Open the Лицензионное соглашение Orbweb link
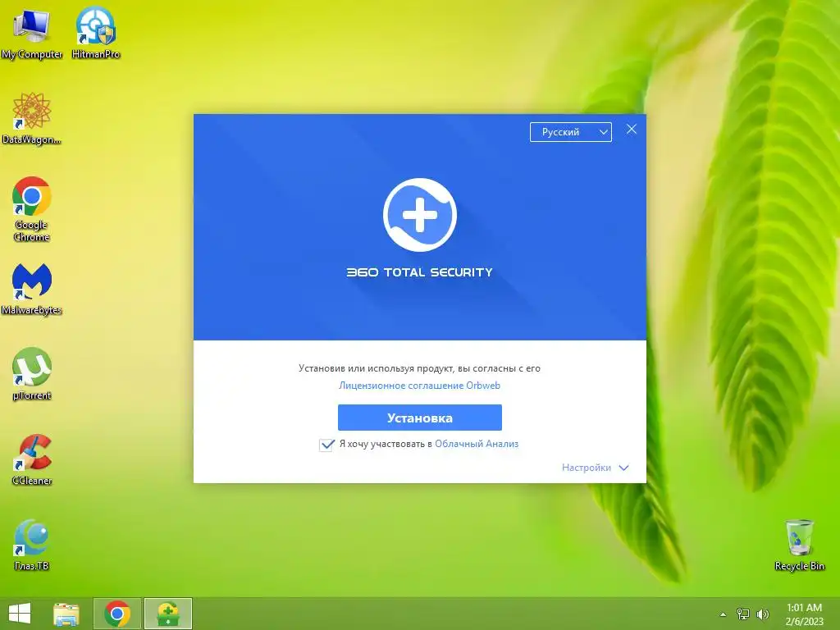Viewport: 840px width, 630px height. pos(419,386)
